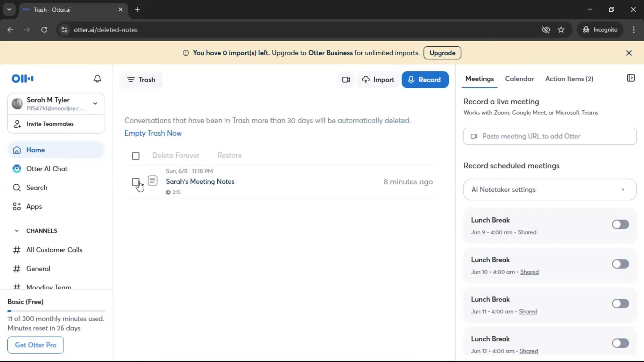Toggle Lunch Break Jun 9 recording

click(620, 224)
